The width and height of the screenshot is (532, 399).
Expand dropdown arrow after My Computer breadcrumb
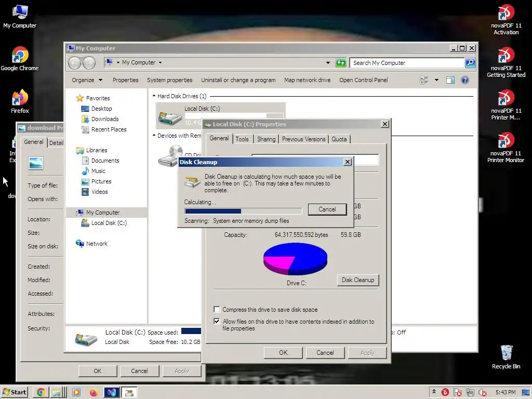point(160,62)
